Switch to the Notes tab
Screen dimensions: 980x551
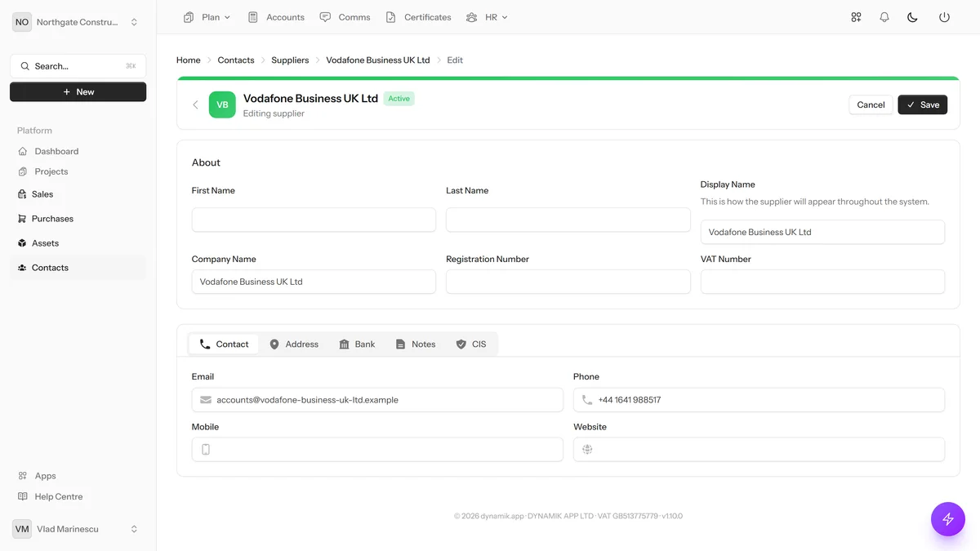point(415,344)
